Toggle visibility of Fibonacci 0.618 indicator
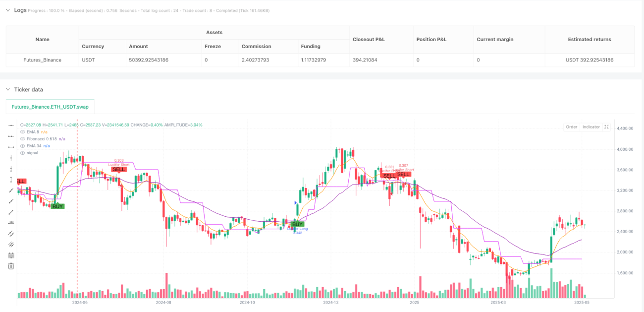The image size is (644, 312). pos(22,139)
